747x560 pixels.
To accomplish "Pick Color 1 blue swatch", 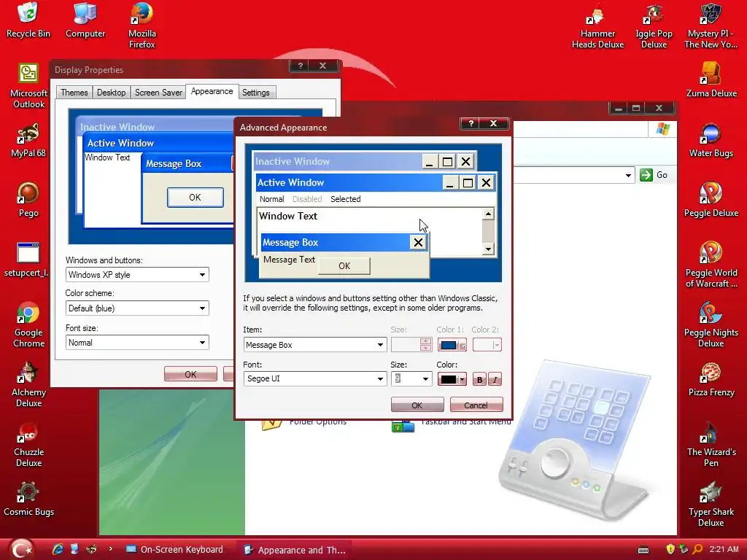I will 452,345.
